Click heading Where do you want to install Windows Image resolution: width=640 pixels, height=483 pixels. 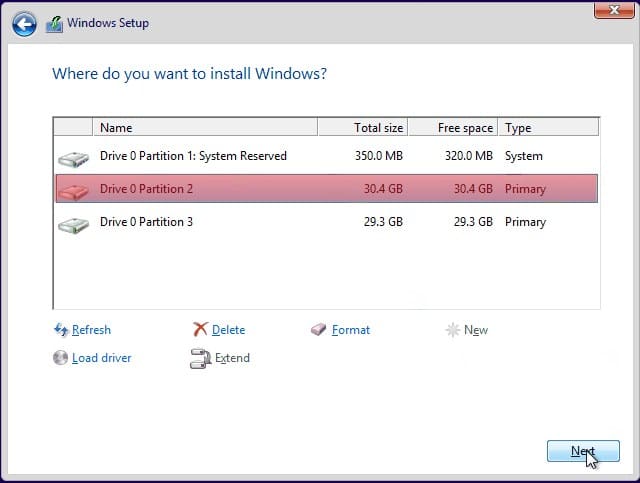pyautogui.click(x=189, y=74)
